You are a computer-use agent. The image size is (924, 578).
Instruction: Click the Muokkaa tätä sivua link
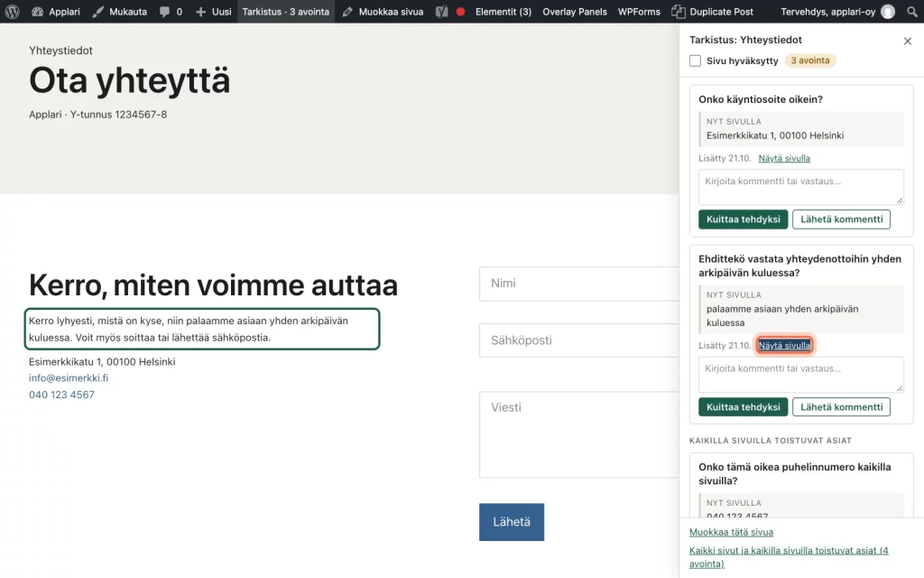tap(731, 532)
